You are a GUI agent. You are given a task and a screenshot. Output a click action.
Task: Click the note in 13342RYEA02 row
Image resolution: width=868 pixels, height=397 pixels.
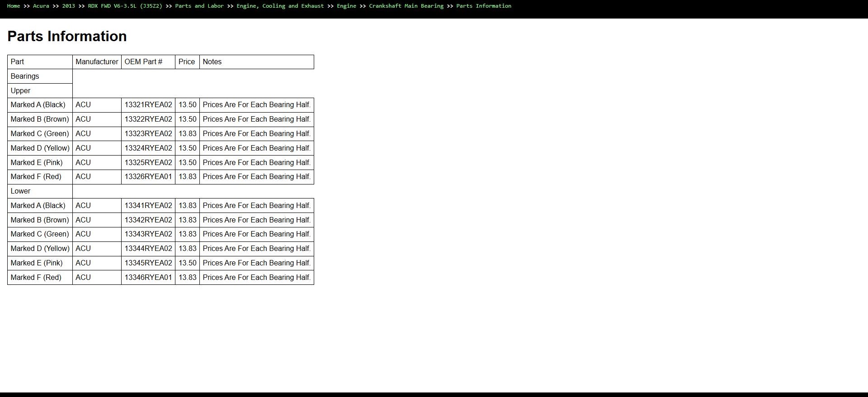257,220
